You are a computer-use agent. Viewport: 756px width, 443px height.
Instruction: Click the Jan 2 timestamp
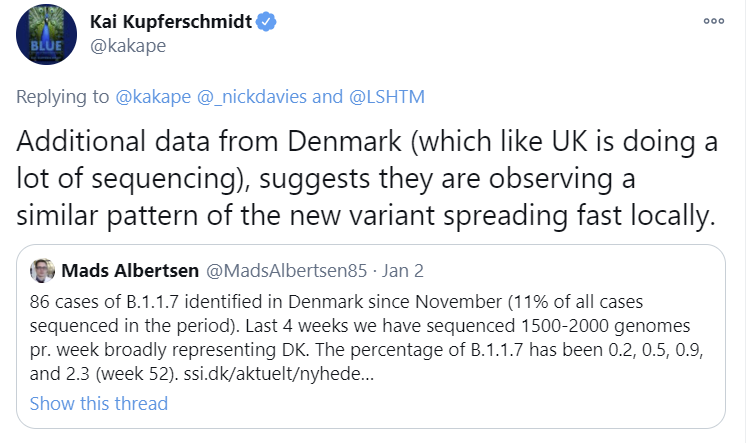point(402,271)
